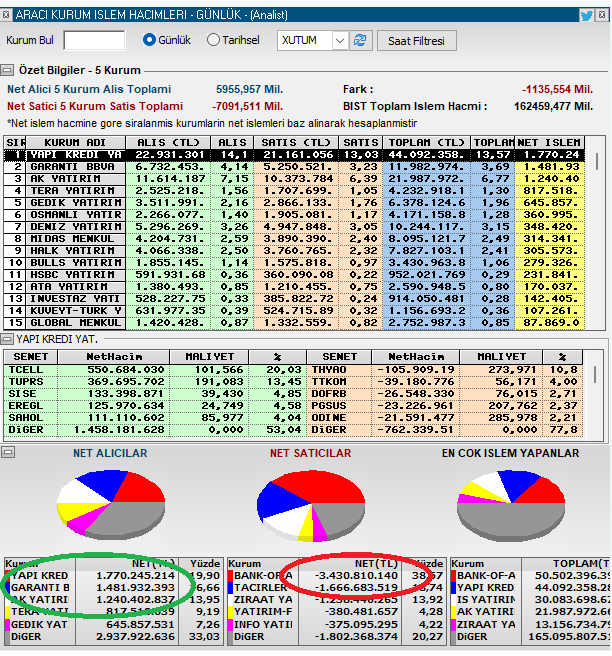
Task: Click the Twitter share icon
Action: click(586, 15)
